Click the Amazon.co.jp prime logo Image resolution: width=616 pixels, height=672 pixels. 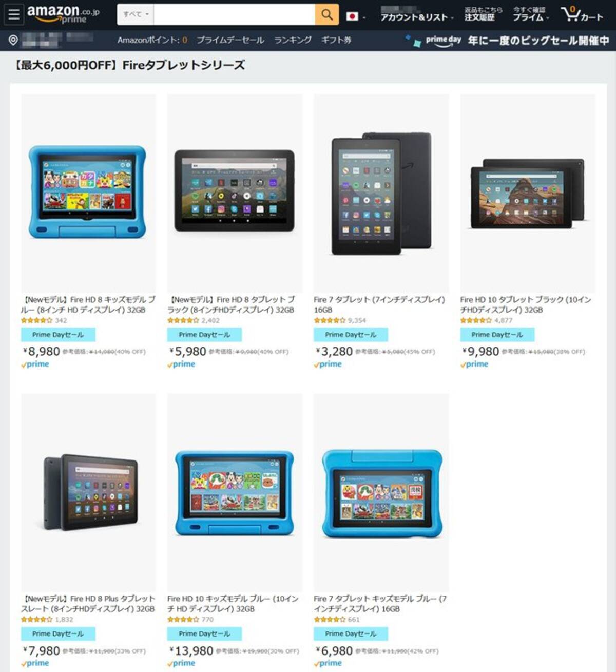63,14
